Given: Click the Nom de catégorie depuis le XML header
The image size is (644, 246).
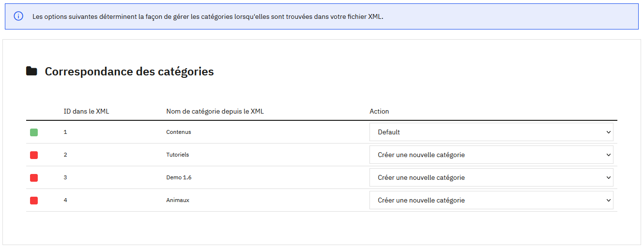Looking at the screenshot, I should point(215,111).
